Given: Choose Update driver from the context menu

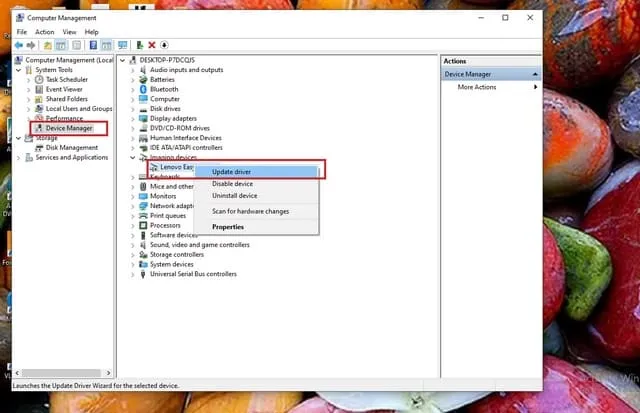Looking at the screenshot, I should 231,172.
